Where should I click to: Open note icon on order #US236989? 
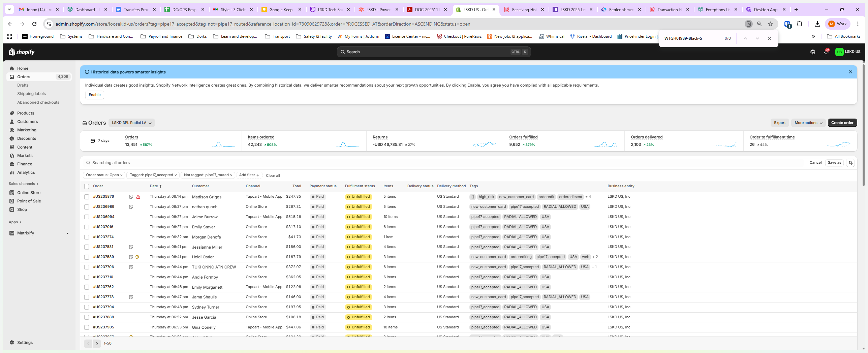tap(131, 207)
